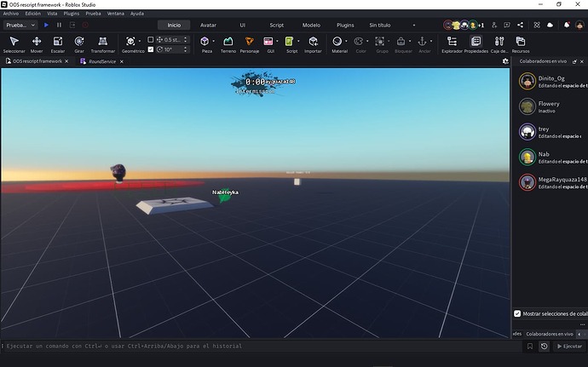Open the Edición menu
This screenshot has width=588, height=367.
[33, 14]
